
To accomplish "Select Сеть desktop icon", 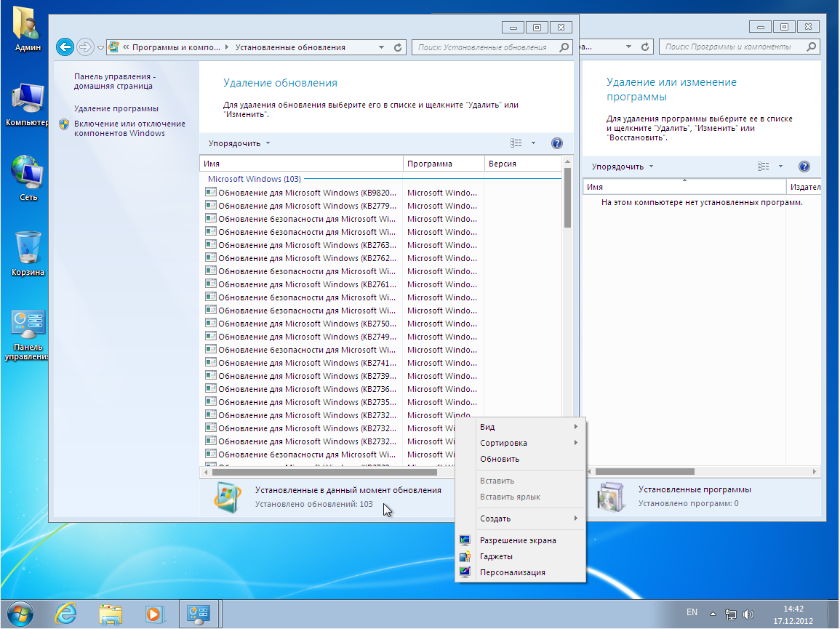I will (28, 178).
